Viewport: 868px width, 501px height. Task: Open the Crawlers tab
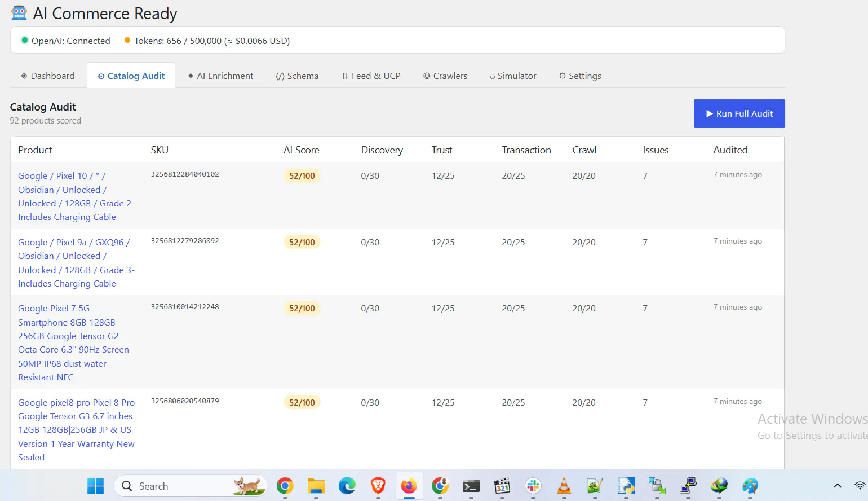tap(445, 76)
